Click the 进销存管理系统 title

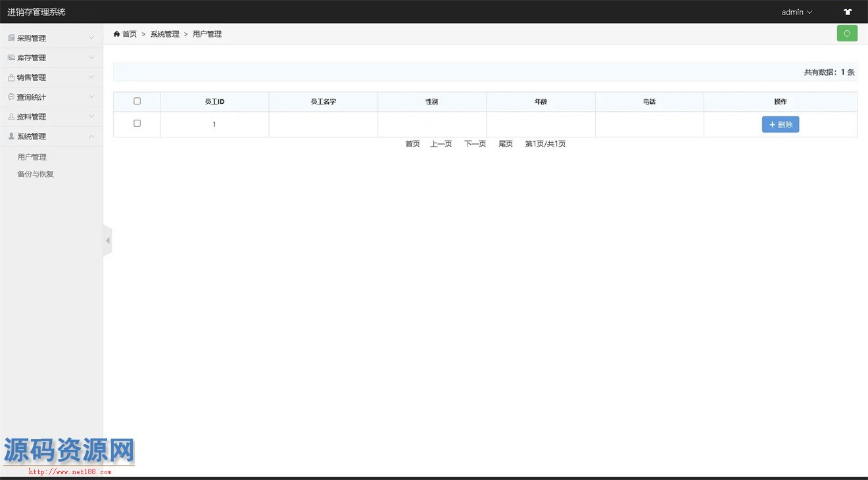click(x=37, y=12)
